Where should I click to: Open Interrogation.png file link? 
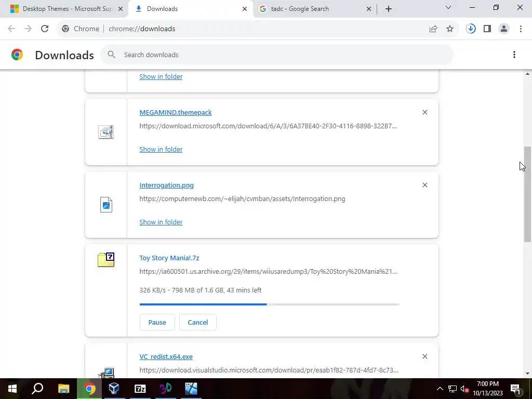(167, 185)
